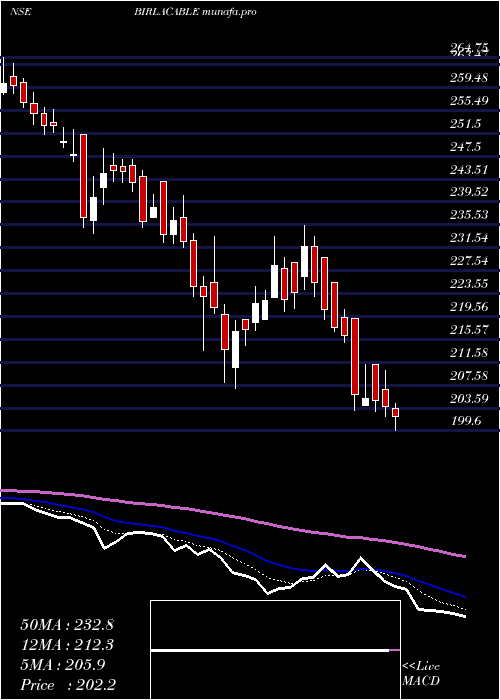Select the 235.53 price axis label

point(468,215)
